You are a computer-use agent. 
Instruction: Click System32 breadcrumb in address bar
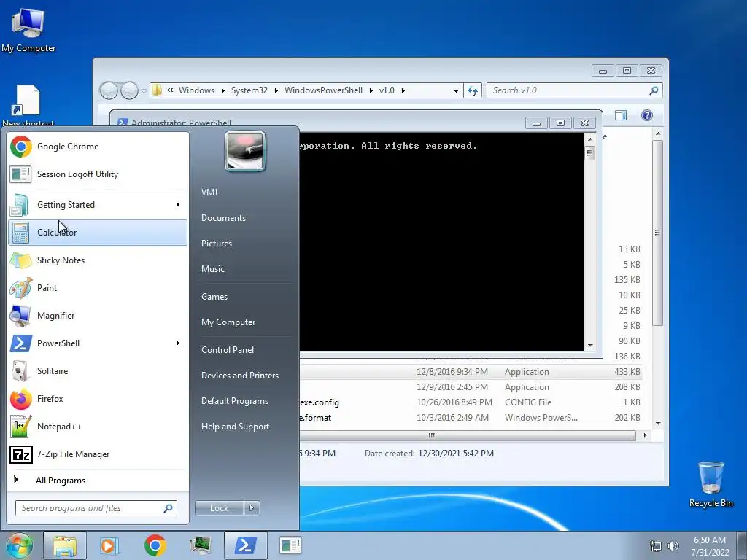click(249, 90)
